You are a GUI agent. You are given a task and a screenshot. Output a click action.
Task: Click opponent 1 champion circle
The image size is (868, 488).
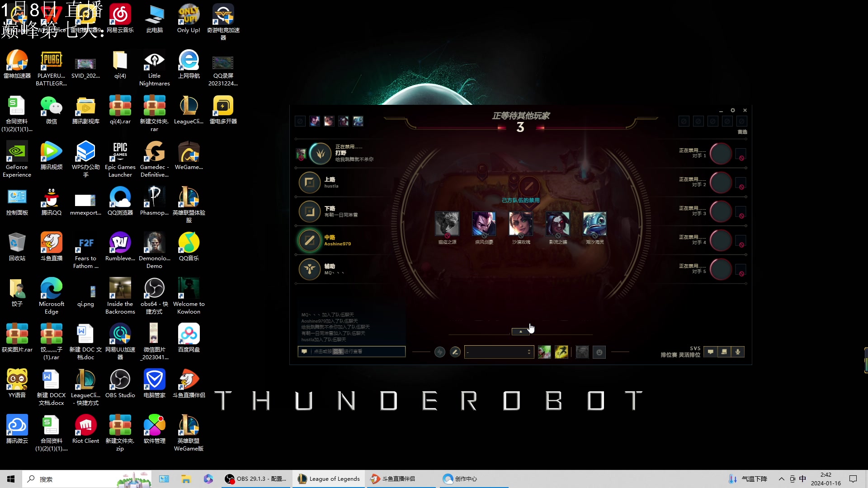pyautogui.click(x=721, y=154)
